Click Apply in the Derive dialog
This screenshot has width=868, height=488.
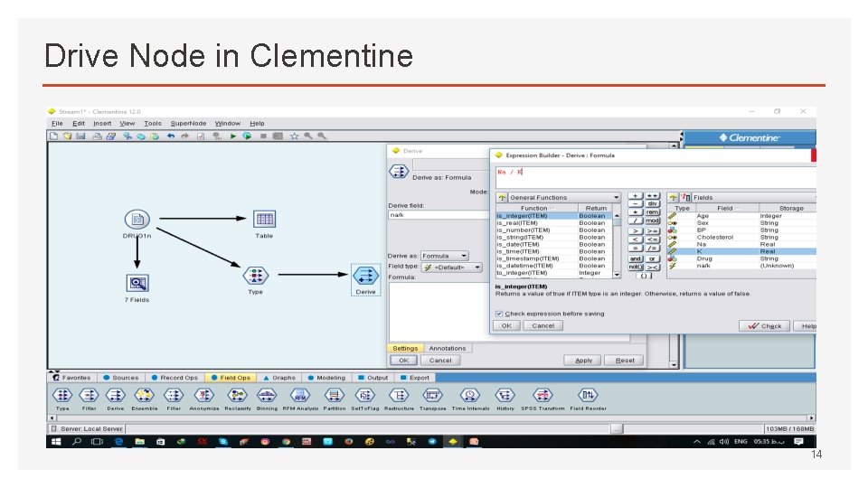pyautogui.click(x=583, y=361)
